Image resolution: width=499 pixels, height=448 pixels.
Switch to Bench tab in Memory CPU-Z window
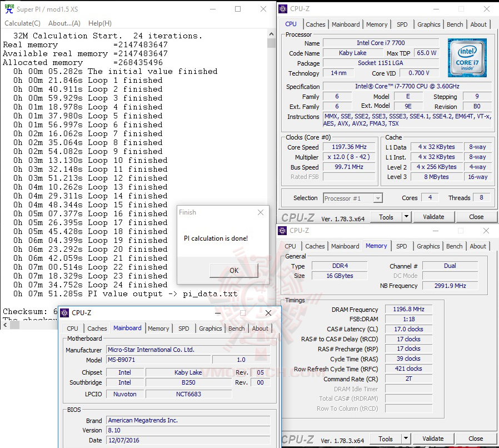pyautogui.click(x=454, y=246)
